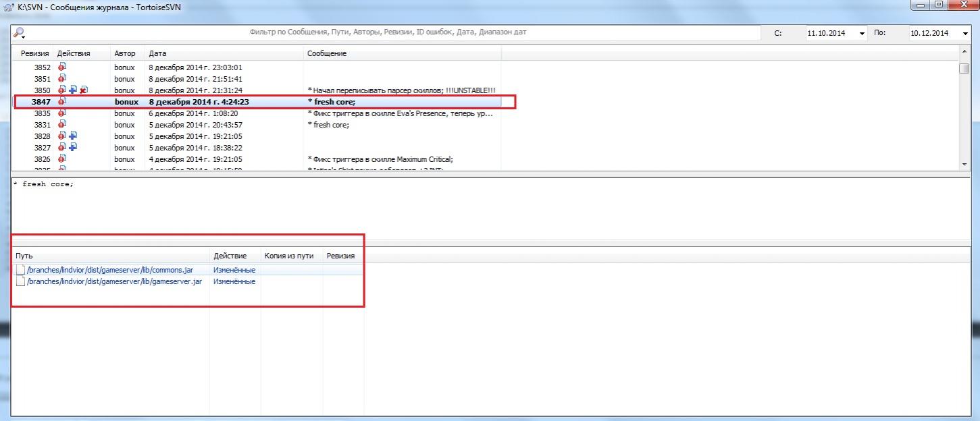Select the gameserver.jar changed path
980x421 pixels.
tap(114, 281)
